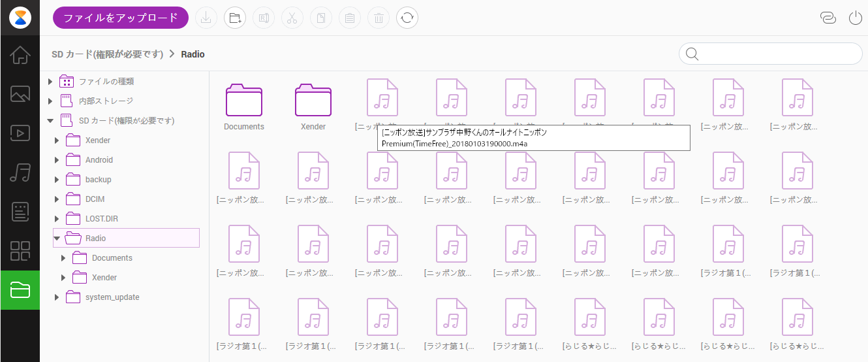The image size is (868, 362).
Task: Expand the backup folder arrow
Action: tap(57, 179)
